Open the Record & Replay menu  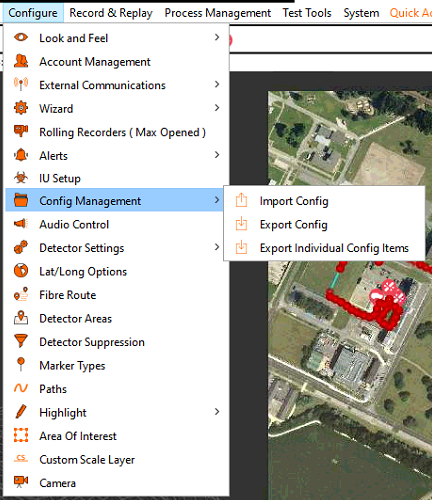coord(111,13)
